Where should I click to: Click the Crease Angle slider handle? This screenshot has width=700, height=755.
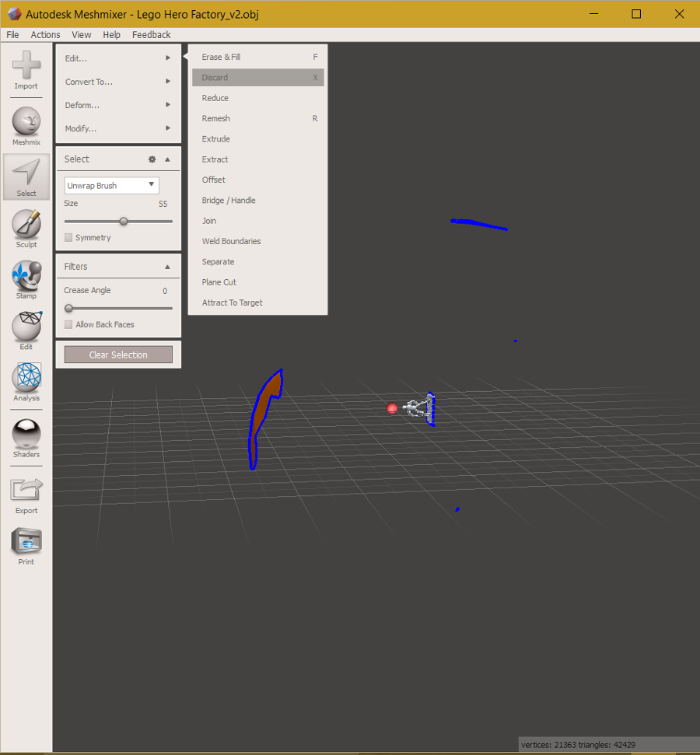point(69,308)
